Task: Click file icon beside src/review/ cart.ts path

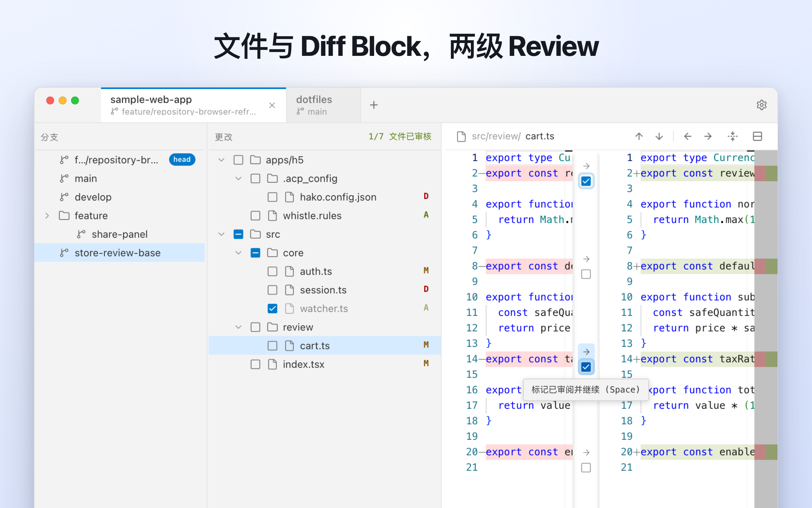Action: pos(461,136)
